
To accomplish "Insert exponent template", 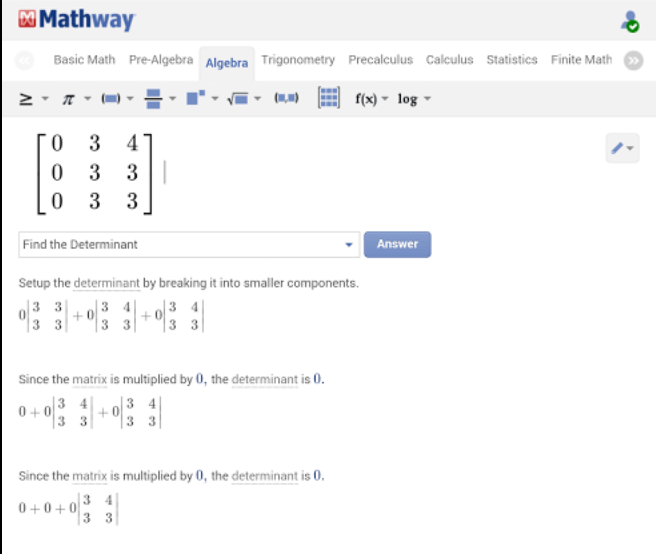I will click(195, 98).
